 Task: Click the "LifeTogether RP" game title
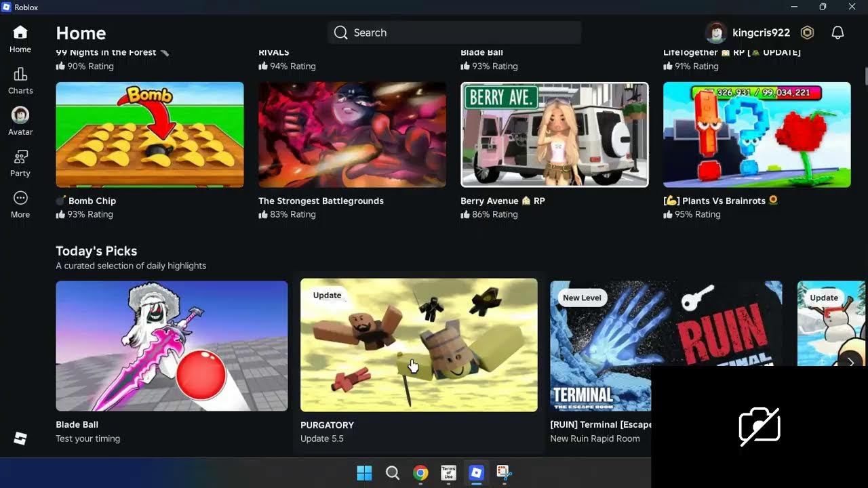point(732,52)
